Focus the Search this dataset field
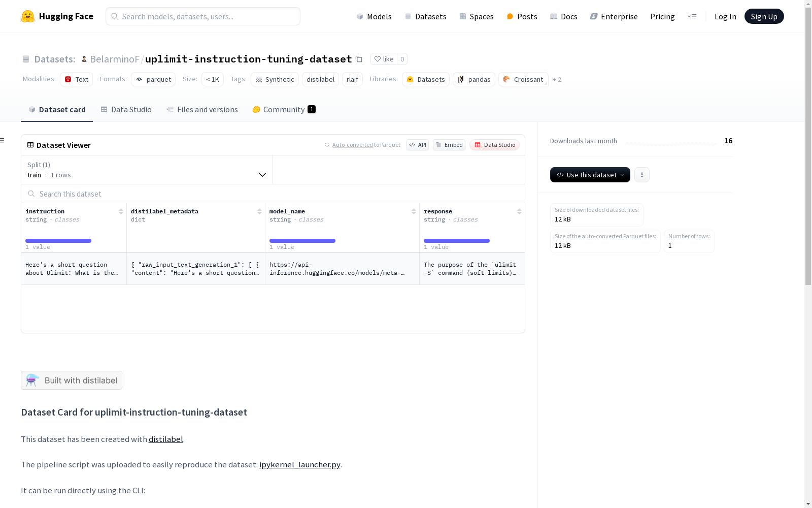Viewport: 812px width, 508px height. click(x=273, y=194)
